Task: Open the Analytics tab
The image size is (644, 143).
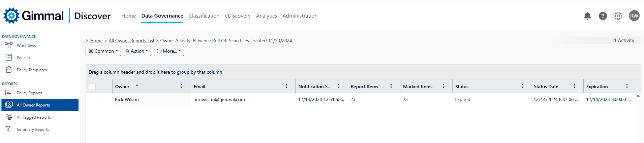Action: click(x=266, y=16)
